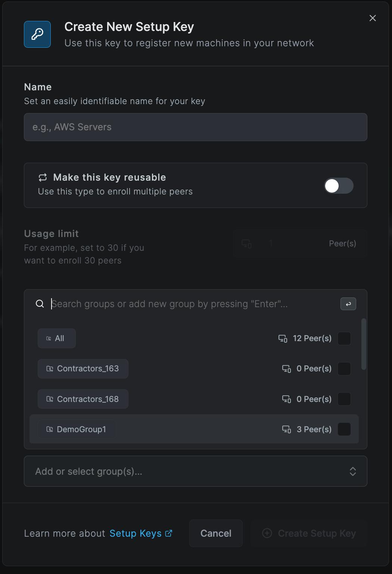392x574 pixels.
Task: Click the up-down chevrons on group selector
Action: (353, 471)
